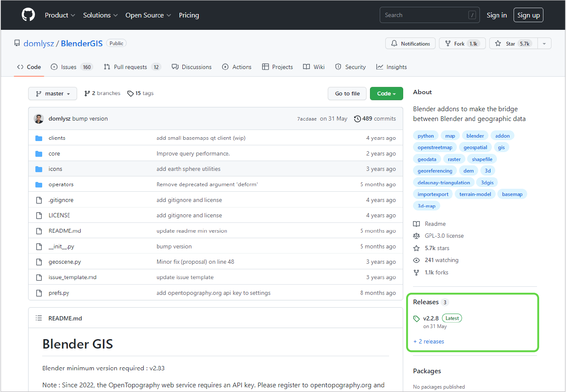Focus the Search input field
The image size is (566, 392).
(x=430, y=15)
